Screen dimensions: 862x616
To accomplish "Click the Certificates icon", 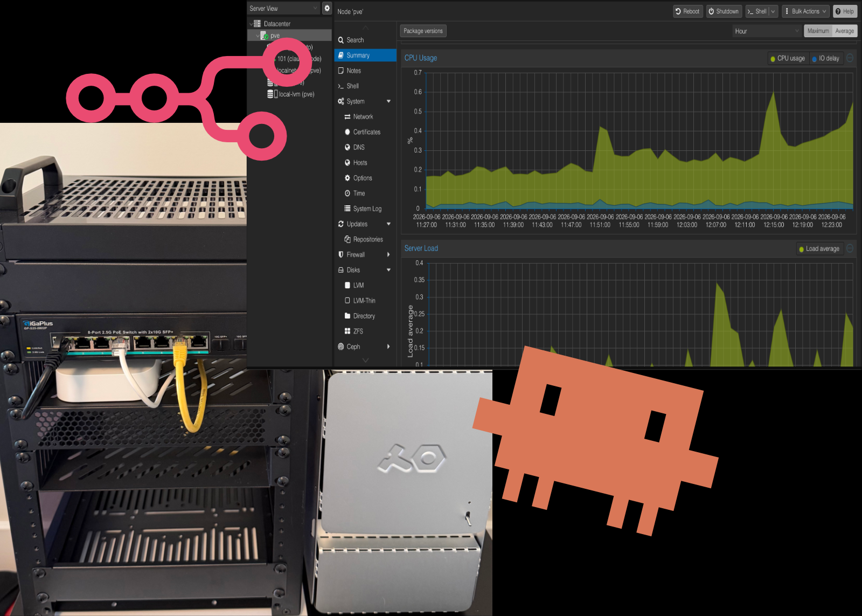I will point(347,132).
